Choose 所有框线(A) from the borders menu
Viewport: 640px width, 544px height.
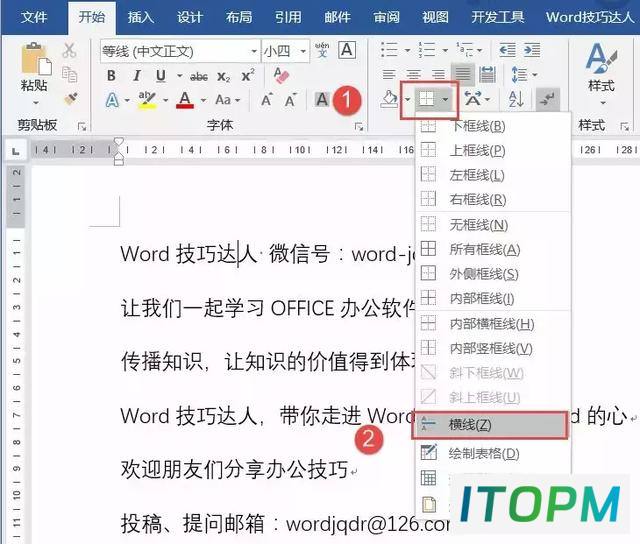(x=493, y=249)
